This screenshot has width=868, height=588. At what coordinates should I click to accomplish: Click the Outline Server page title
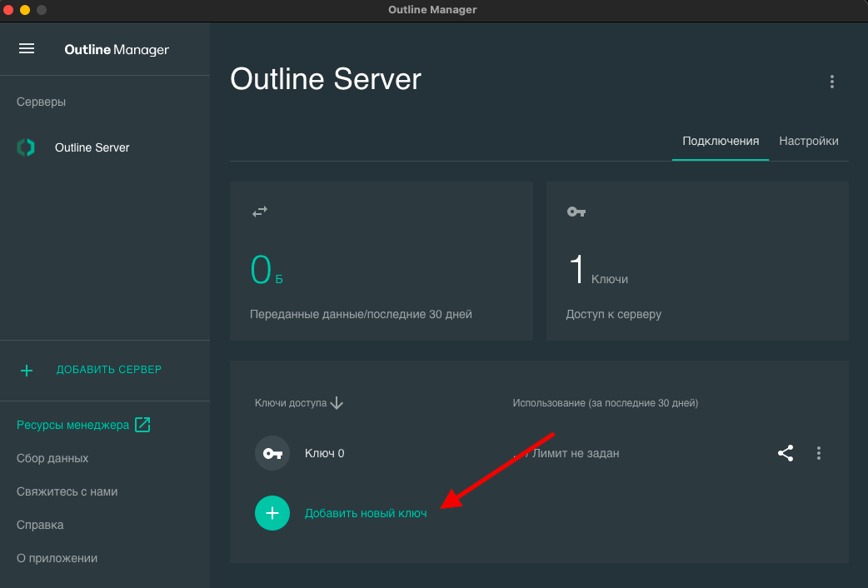tap(326, 79)
